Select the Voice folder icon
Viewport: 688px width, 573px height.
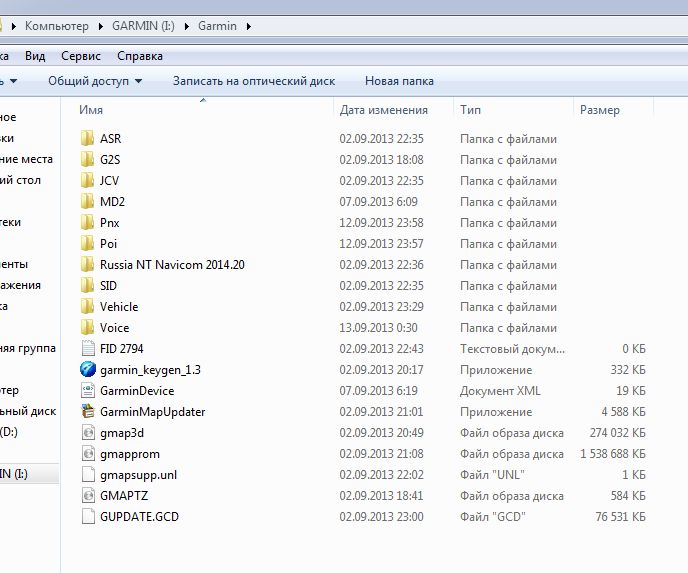tap(87, 328)
